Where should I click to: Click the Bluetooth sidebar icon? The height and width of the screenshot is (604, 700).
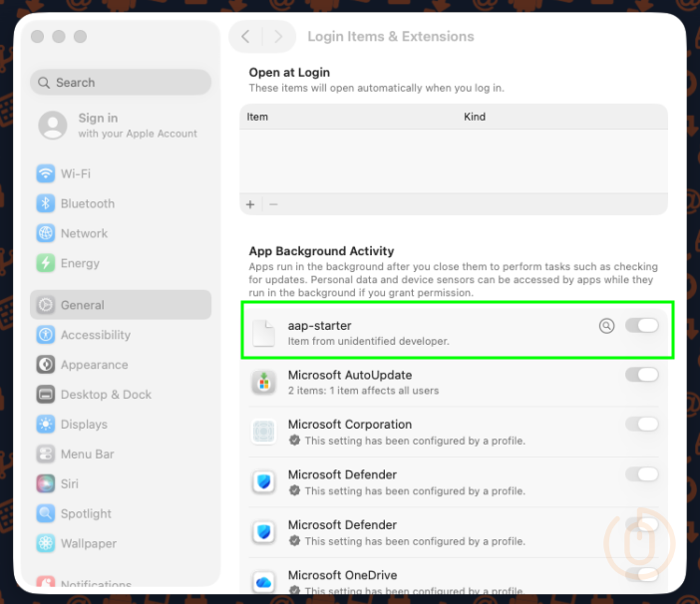(x=46, y=203)
